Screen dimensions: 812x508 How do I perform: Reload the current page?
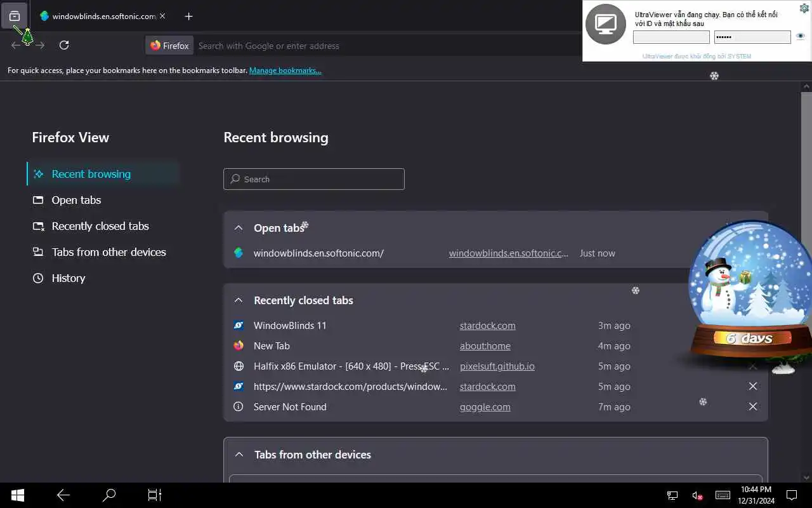coord(64,45)
